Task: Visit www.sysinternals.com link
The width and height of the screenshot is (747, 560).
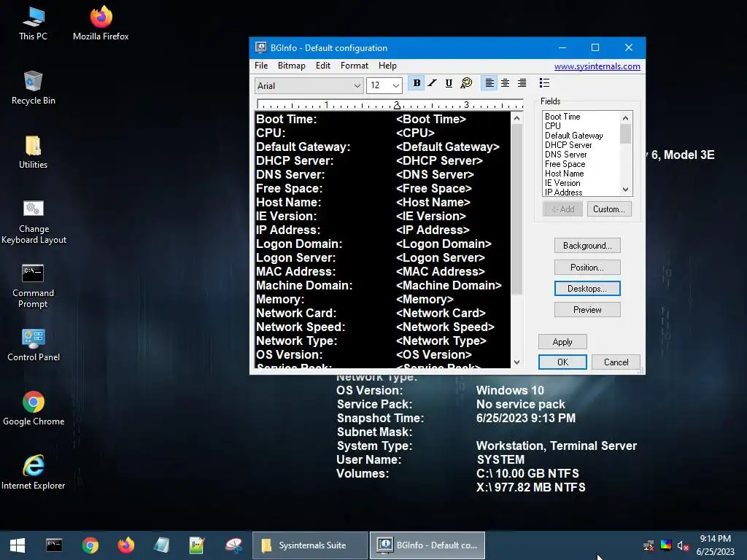Action: (597, 66)
